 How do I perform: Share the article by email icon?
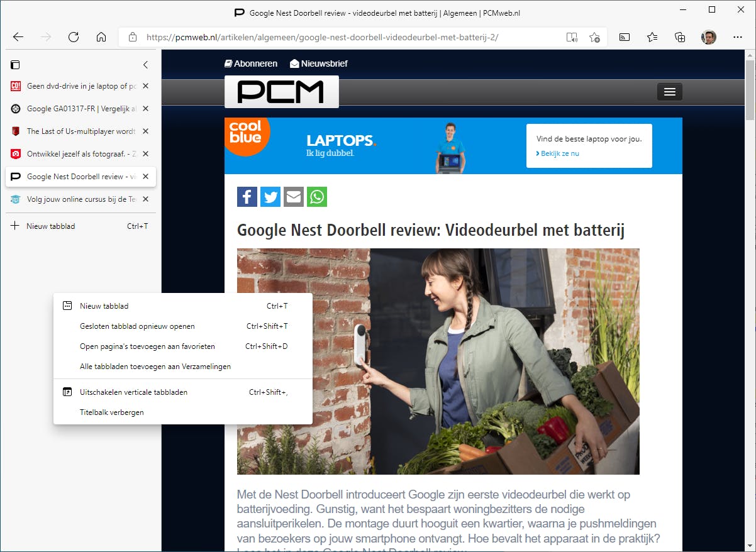294,197
